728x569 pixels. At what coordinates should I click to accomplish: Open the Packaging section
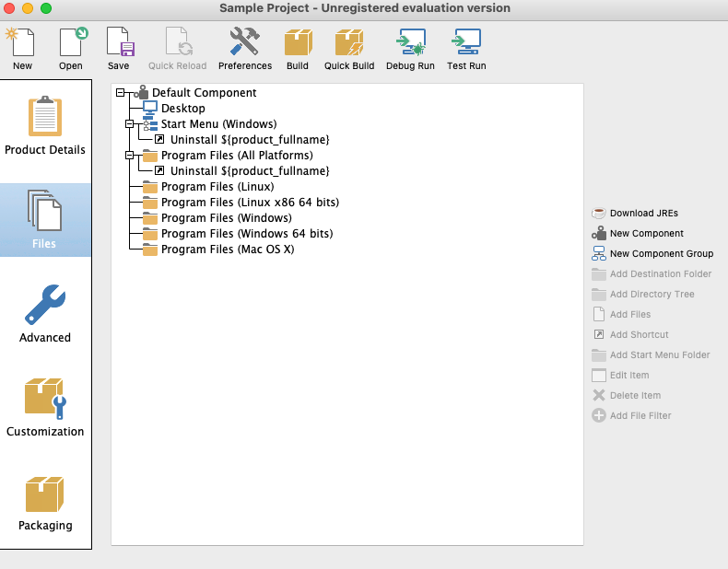click(x=45, y=504)
